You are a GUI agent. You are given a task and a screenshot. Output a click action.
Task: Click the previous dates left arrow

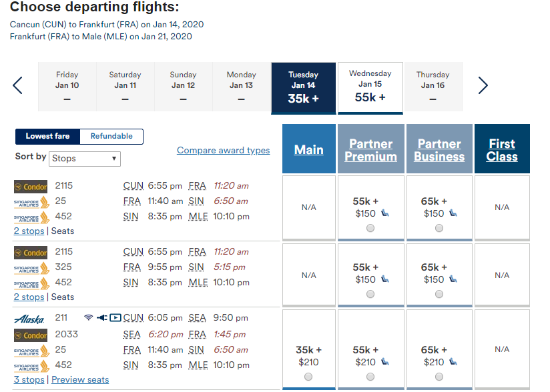point(18,85)
